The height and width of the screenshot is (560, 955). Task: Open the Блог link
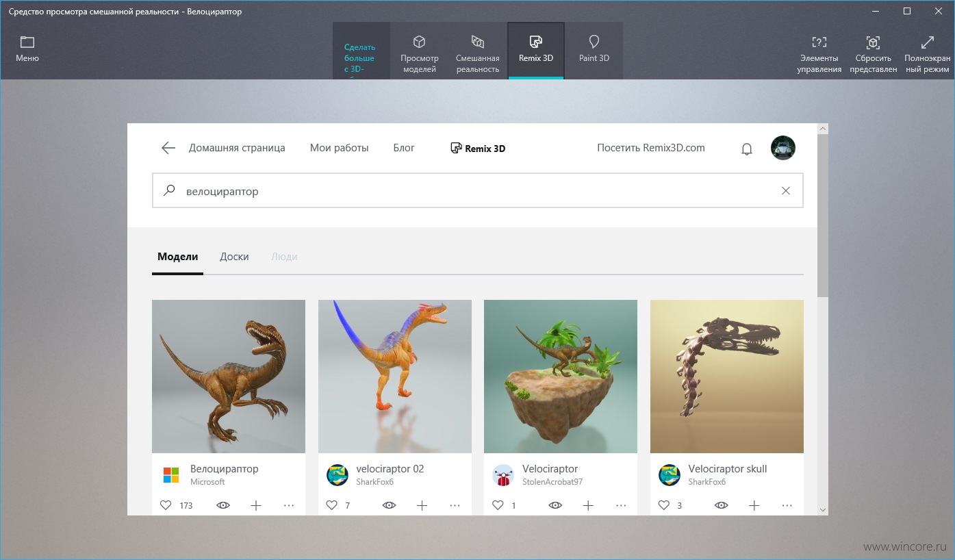coord(404,148)
